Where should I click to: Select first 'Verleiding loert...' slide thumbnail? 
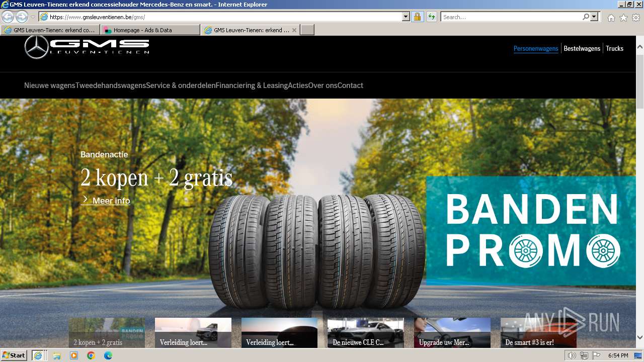(193, 333)
